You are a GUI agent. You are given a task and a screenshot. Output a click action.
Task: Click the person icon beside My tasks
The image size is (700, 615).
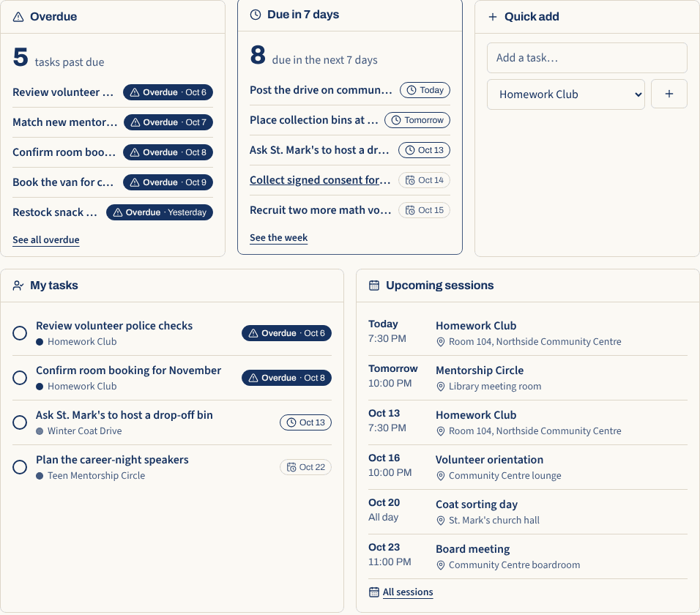pyautogui.click(x=18, y=286)
